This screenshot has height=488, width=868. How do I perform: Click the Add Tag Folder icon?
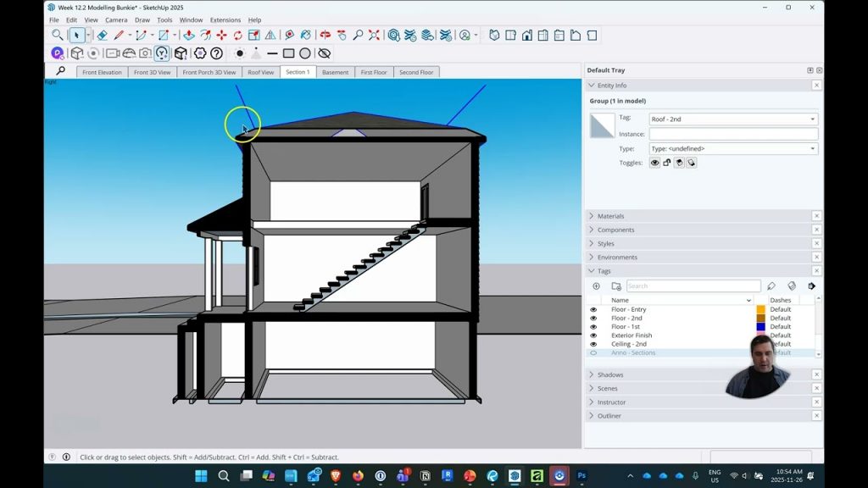tap(616, 286)
